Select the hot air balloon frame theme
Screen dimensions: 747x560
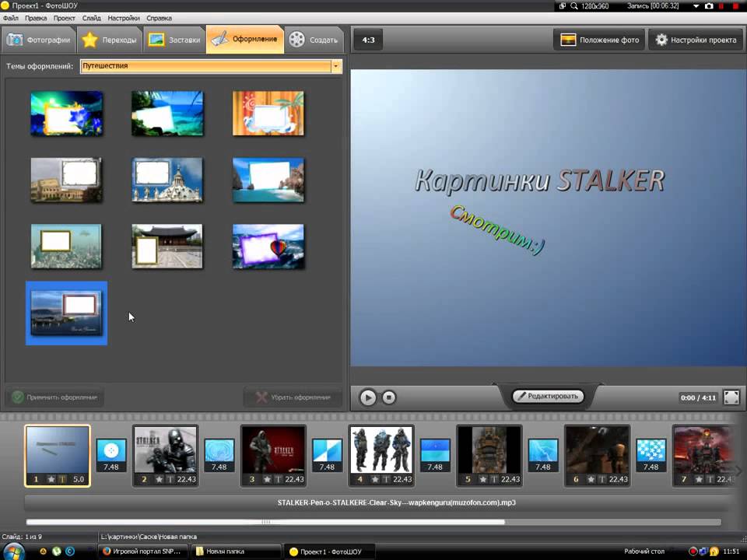(x=268, y=247)
